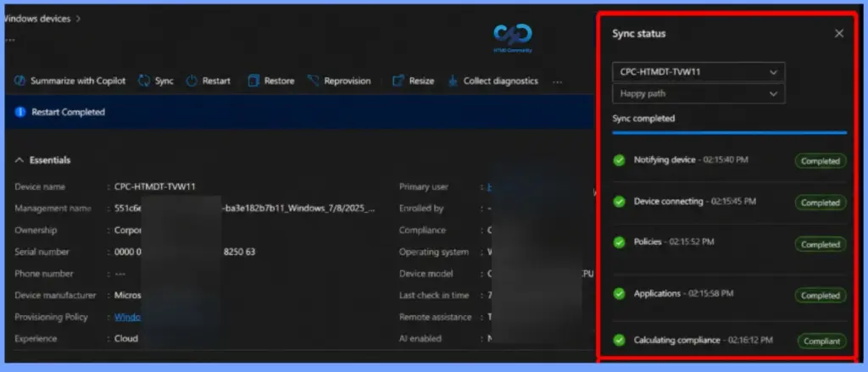
Task: Click the Enrolled by field label
Action: point(420,208)
